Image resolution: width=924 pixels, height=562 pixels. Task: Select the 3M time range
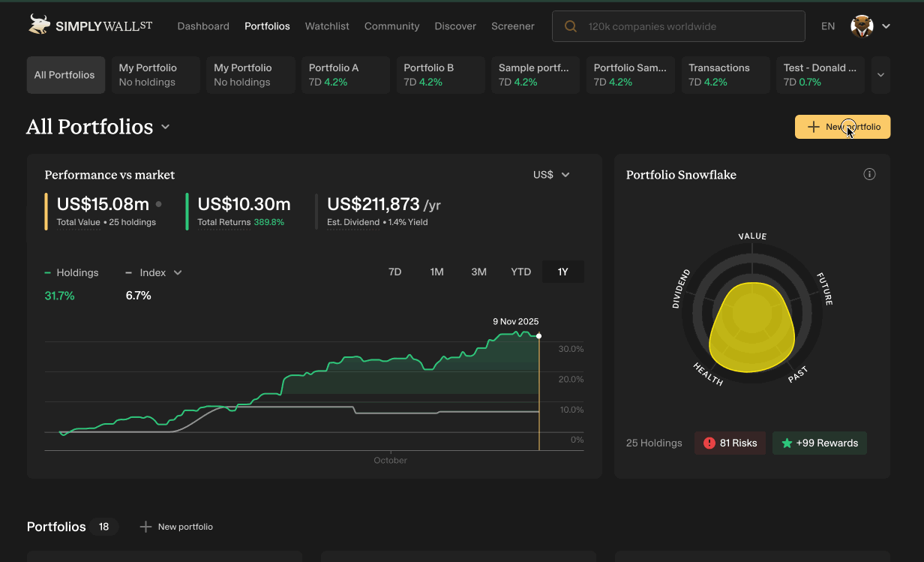479,272
